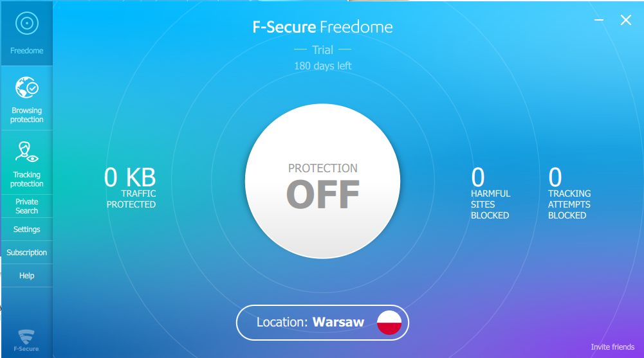644x358 pixels.
Task: Open the Subscription page
Action: (26, 253)
